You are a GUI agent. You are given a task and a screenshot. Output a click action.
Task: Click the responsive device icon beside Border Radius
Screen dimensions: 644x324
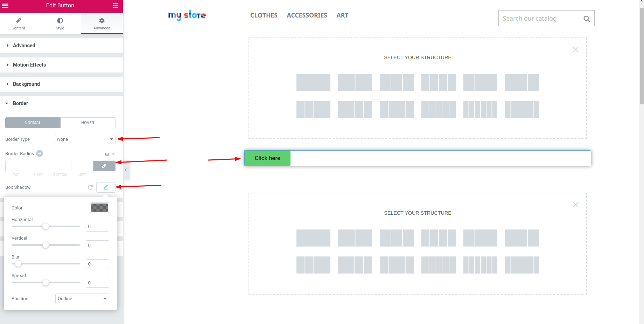pos(40,153)
